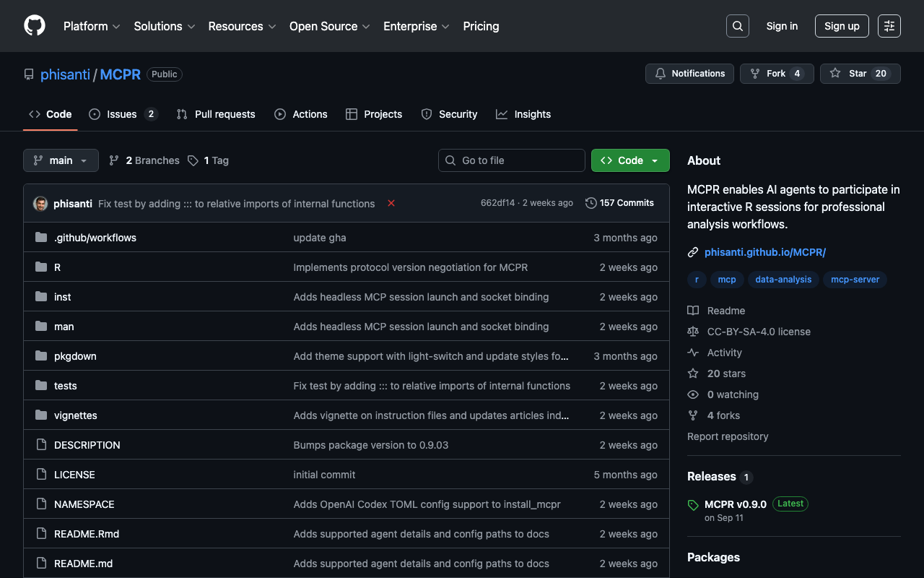Open the green Code dropdown
924x578 pixels.
click(629, 160)
